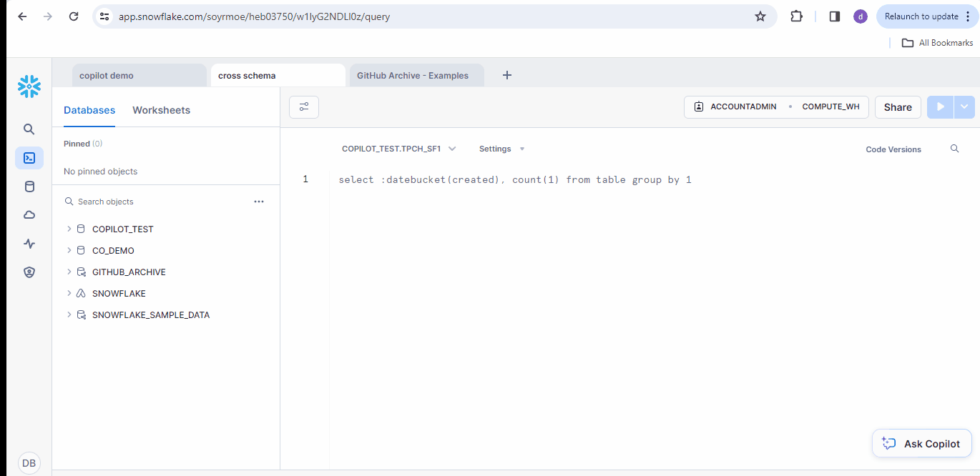The height and width of the screenshot is (476, 980).
Task: Click the Share button
Action: (898, 107)
